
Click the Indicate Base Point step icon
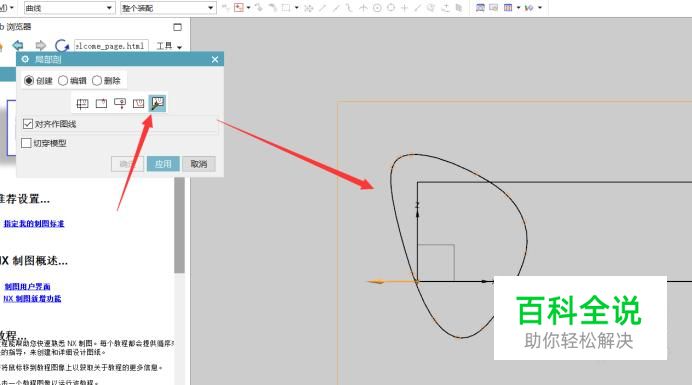pos(102,103)
